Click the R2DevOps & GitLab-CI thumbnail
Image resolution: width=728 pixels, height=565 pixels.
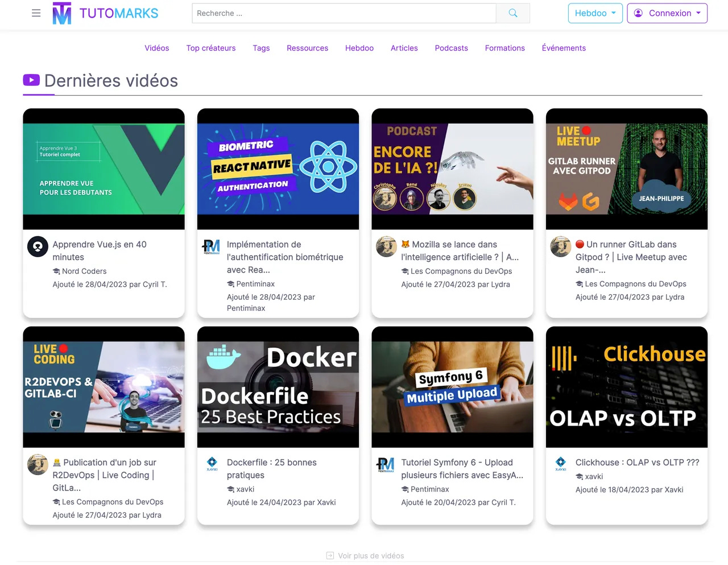click(x=104, y=387)
